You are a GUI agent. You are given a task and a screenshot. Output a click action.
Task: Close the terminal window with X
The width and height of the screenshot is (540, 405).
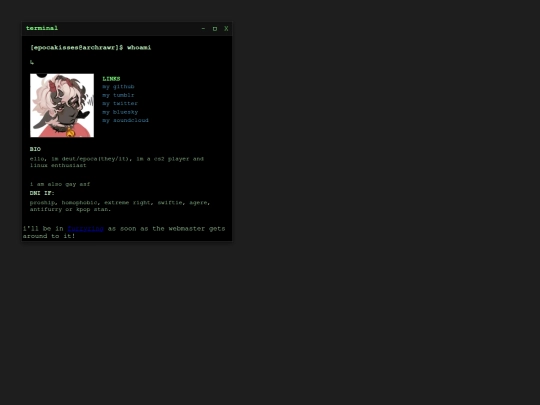(226, 29)
